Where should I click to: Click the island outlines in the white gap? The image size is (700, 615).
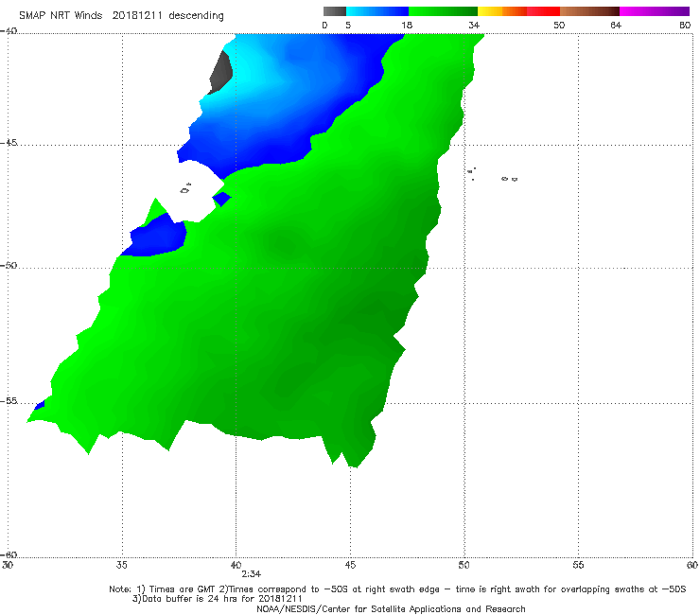[185, 188]
